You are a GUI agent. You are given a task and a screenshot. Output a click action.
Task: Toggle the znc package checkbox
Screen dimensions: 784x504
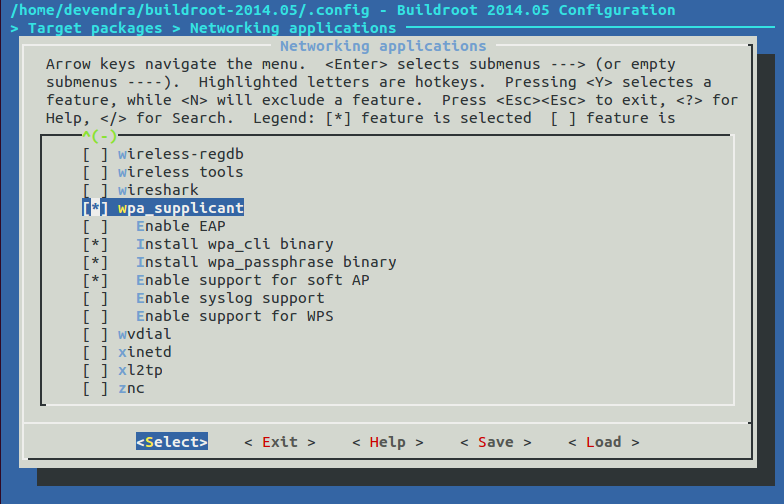click(x=95, y=388)
